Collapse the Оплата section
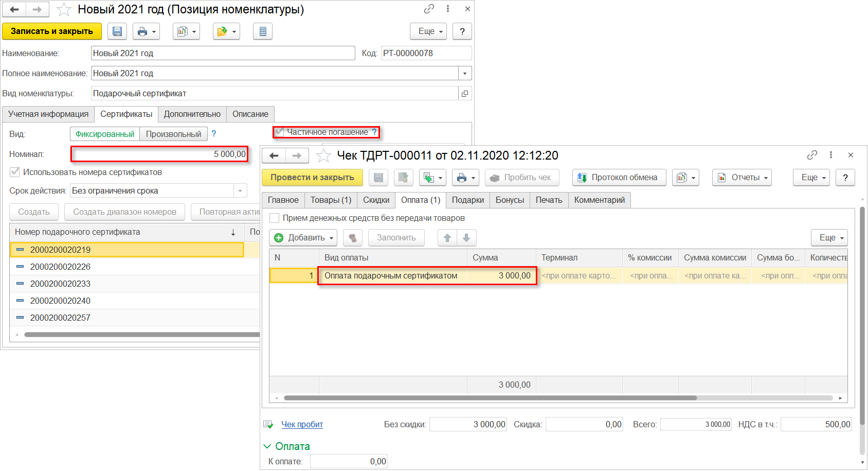The image size is (868, 471). pos(267,446)
